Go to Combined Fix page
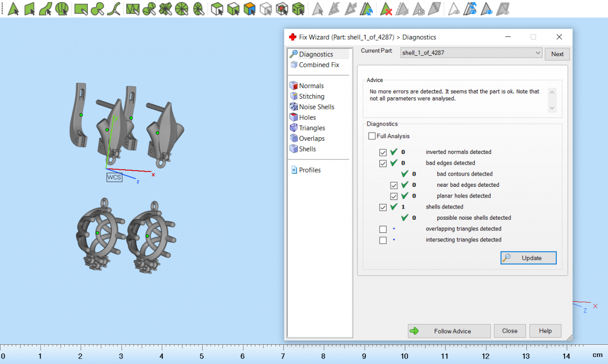The width and height of the screenshot is (608, 364). point(319,65)
